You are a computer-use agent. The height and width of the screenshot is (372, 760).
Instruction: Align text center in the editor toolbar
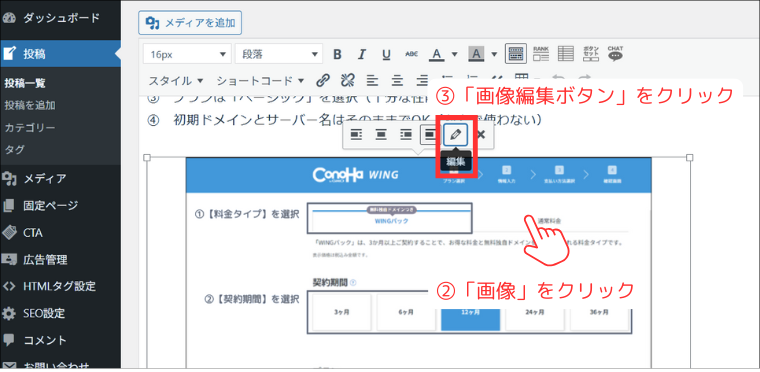point(397,80)
